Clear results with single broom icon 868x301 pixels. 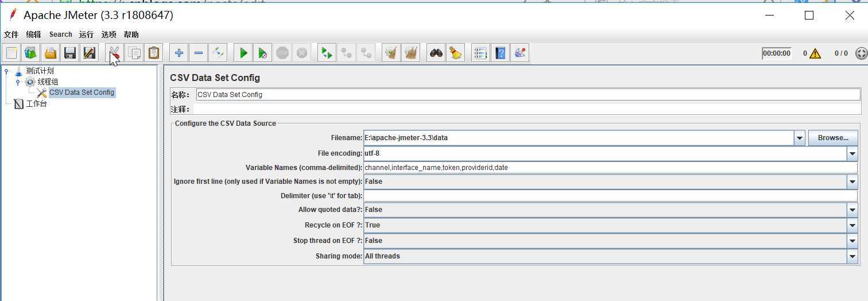point(392,53)
